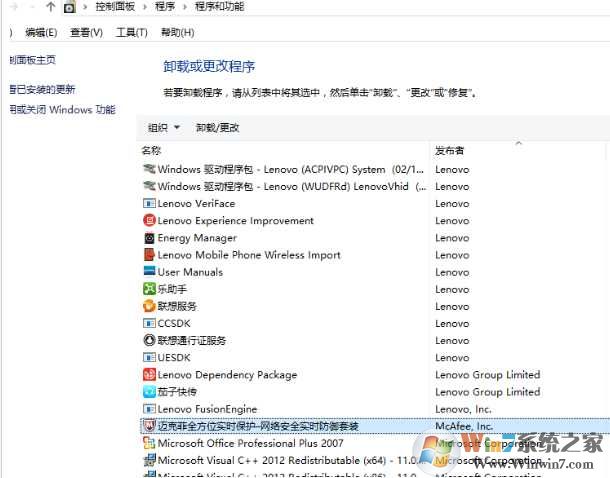Viewport: 610px width, 478px height.
Task: Open the 帮助(H) menu
Action: pos(177,33)
